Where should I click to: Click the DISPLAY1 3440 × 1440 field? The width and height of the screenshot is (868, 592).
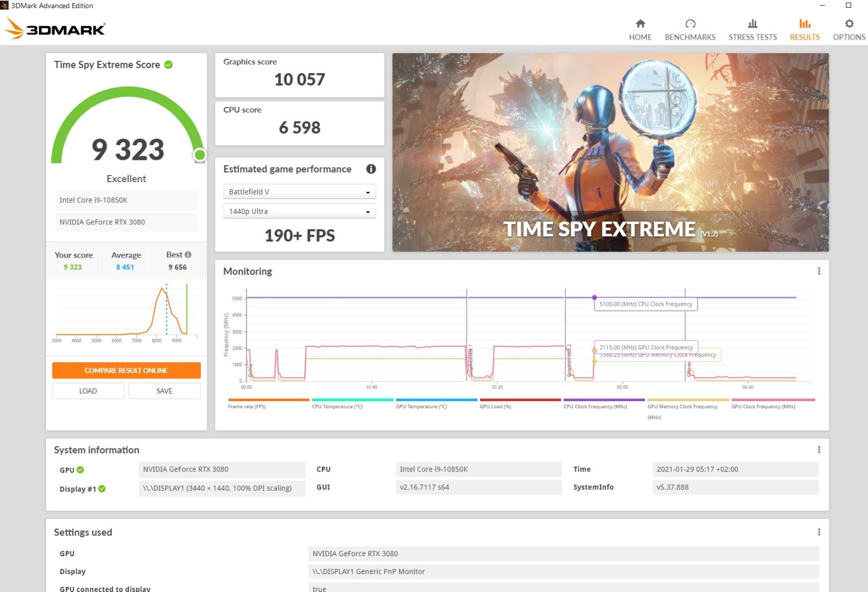tap(222, 488)
